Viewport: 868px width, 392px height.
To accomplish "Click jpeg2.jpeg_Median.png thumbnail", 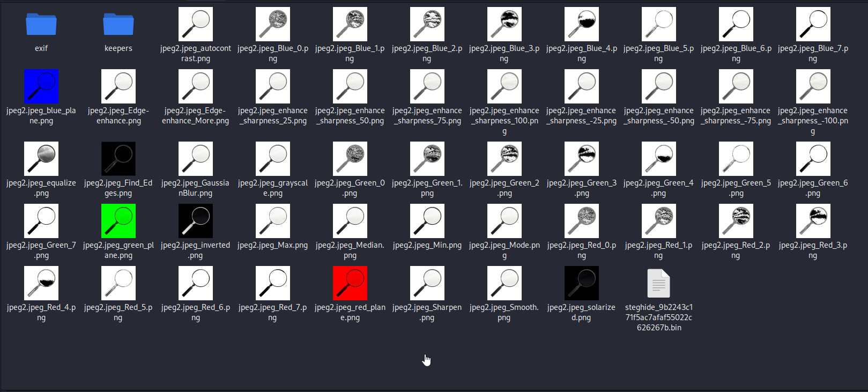I will click(x=350, y=221).
